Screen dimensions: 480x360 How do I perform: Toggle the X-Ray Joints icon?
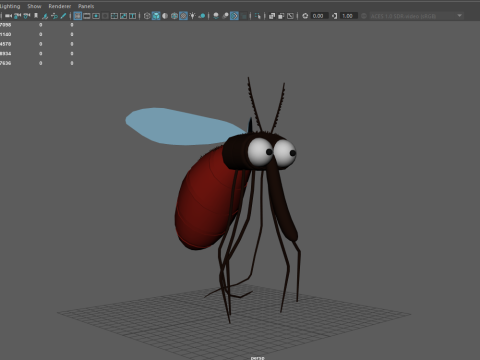[290, 16]
